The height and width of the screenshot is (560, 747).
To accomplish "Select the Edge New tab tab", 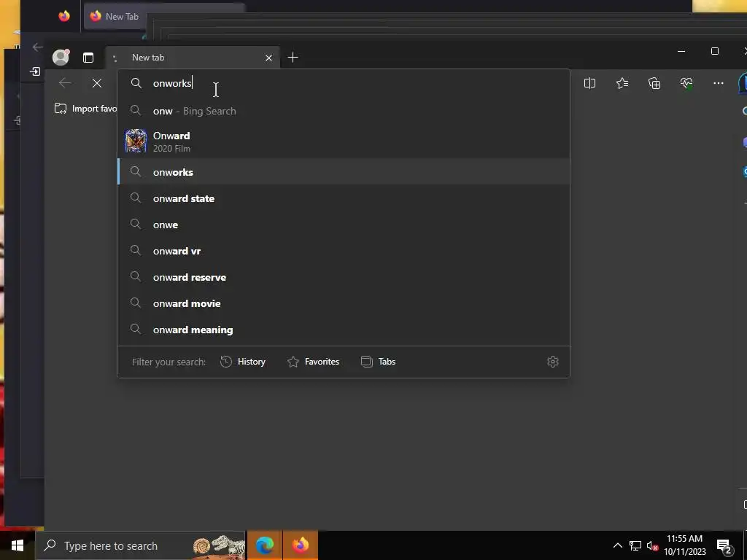I will [192, 58].
